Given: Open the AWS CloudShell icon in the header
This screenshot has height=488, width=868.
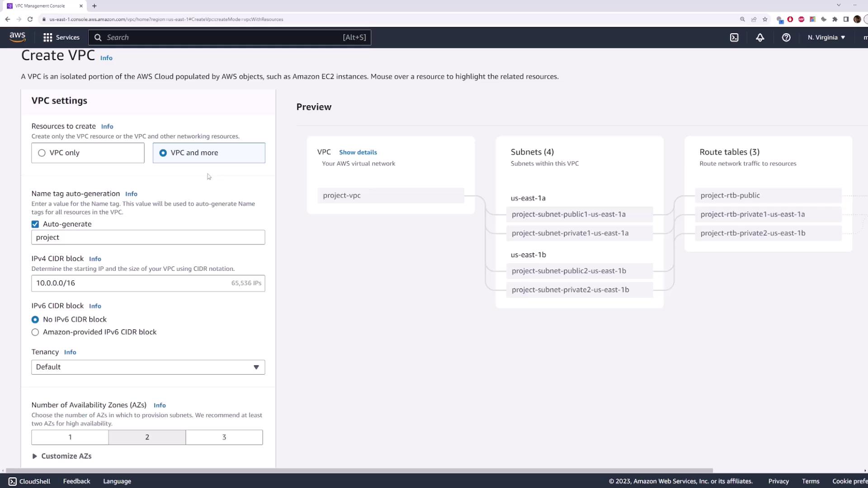Looking at the screenshot, I should click(x=734, y=38).
